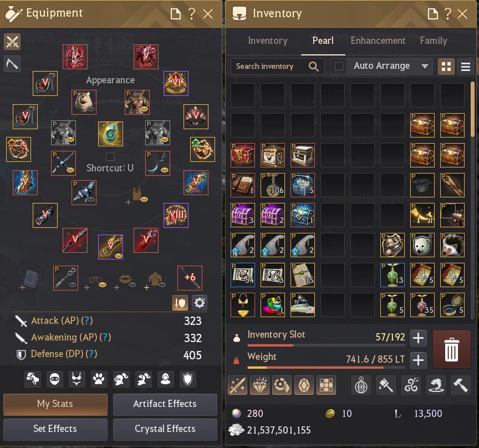
Task: Click the paw print pet icon
Action: pyautogui.click(x=99, y=379)
